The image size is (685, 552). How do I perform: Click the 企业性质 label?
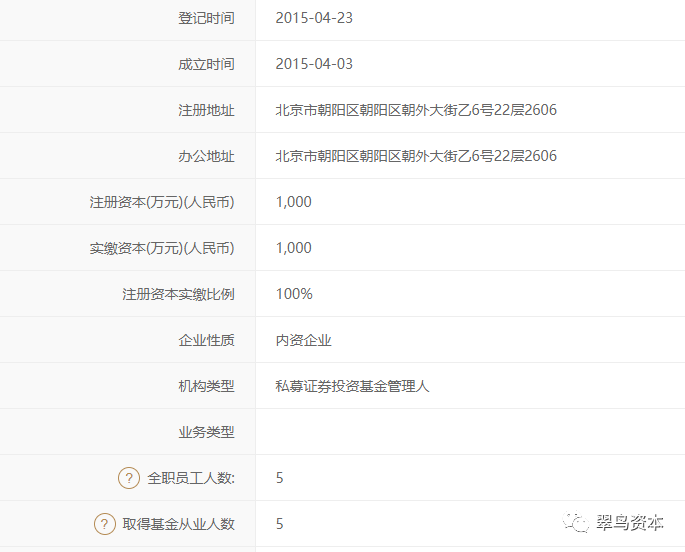206,340
